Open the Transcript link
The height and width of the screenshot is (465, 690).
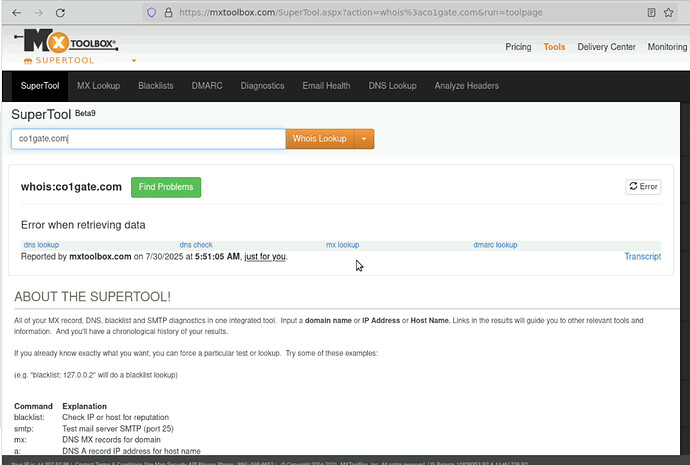(x=642, y=257)
